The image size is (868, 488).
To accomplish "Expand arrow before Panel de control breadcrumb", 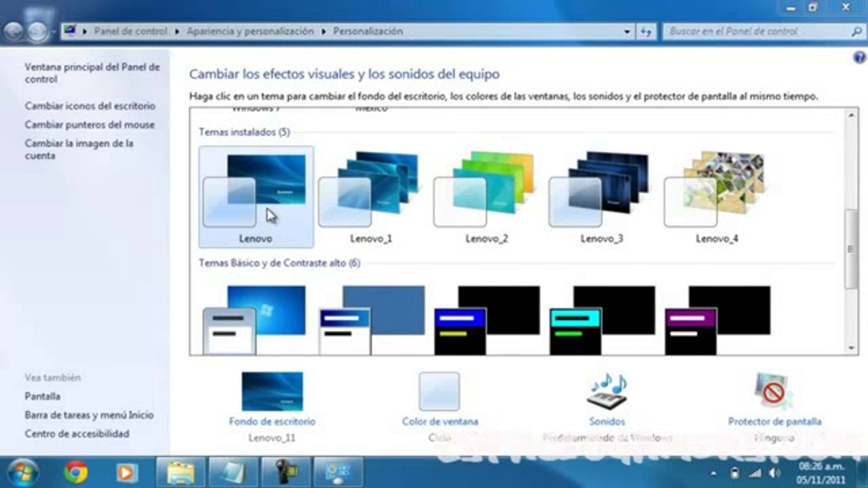I will coord(85,31).
